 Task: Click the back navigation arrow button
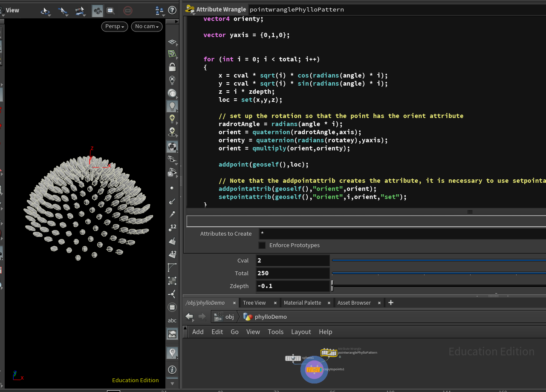point(190,317)
